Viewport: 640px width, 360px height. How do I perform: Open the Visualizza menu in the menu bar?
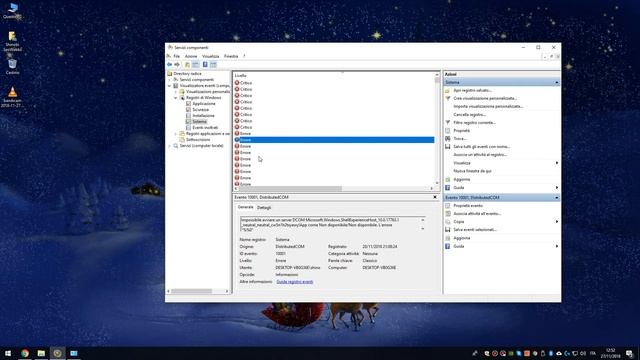pyautogui.click(x=211, y=56)
